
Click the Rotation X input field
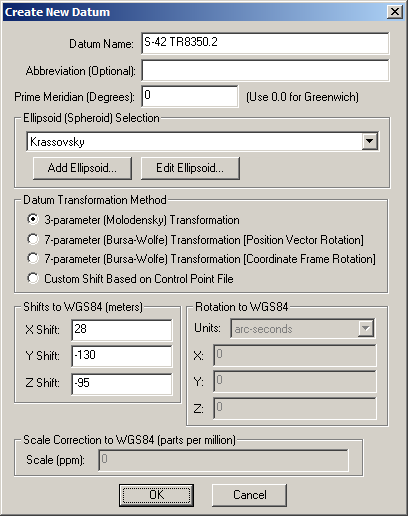click(295, 355)
